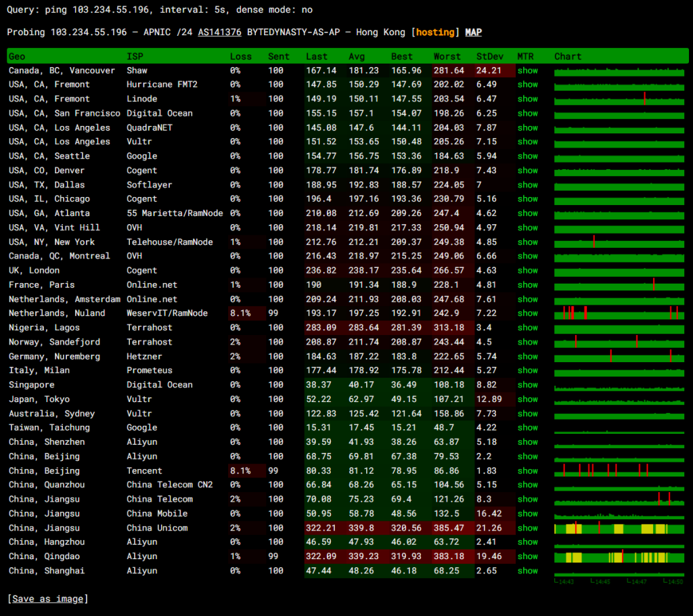Click the 283.64 average for Nigeria Lagos
693x616 pixels.
click(363, 328)
